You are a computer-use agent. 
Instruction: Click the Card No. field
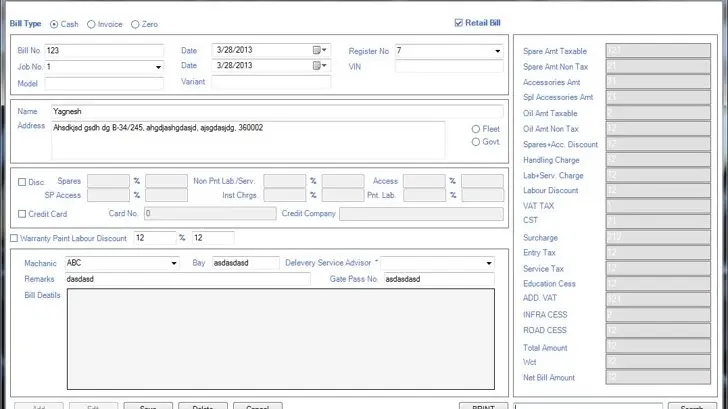pyautogui.click(x=210, y=214)
